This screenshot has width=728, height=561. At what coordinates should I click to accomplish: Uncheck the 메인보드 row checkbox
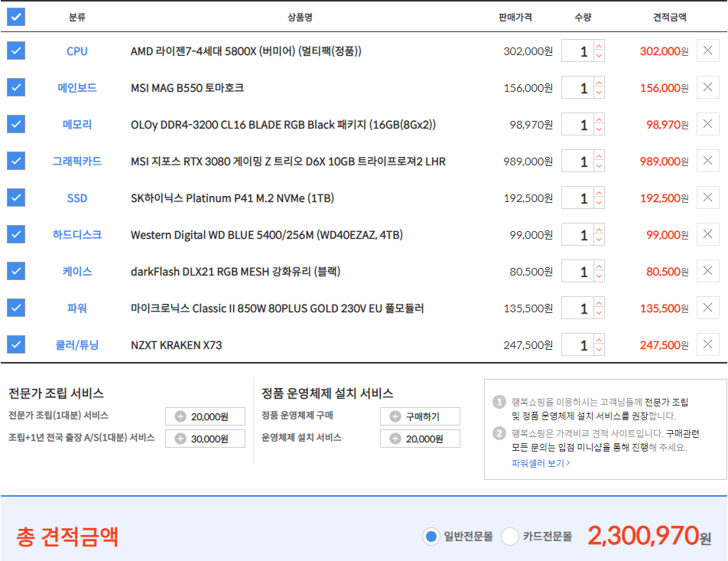(x=16, y=87)
